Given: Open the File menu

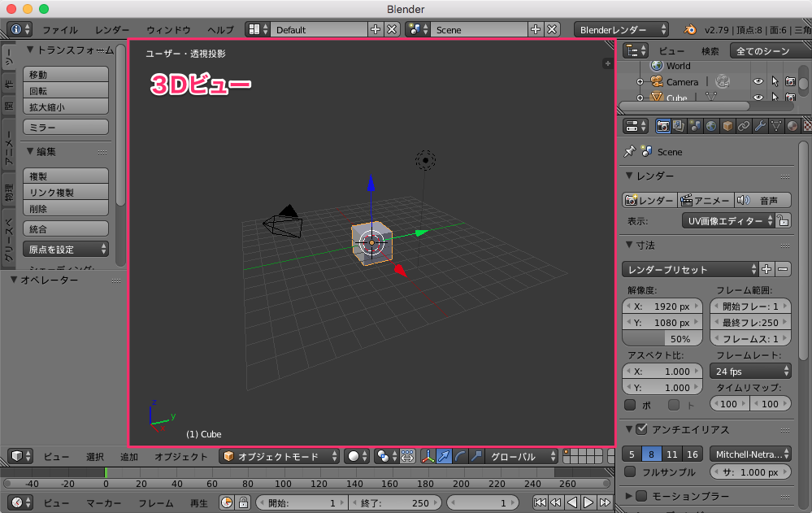Looking at the screenshot, I should (60, 30).
